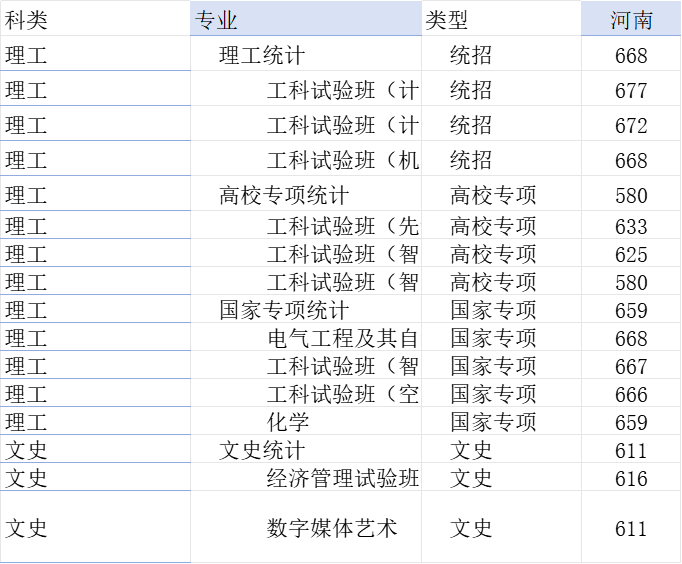This screenshot has width=682, height=564.
Task: Select the 611 score for 数字媒体艺术
Action: pos(631,528)
